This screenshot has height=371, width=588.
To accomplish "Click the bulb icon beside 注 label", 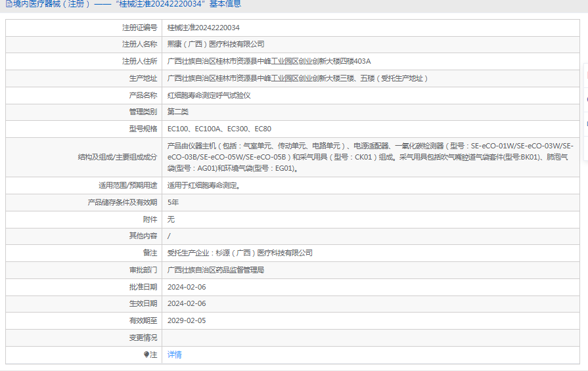I will pos(147,355).
